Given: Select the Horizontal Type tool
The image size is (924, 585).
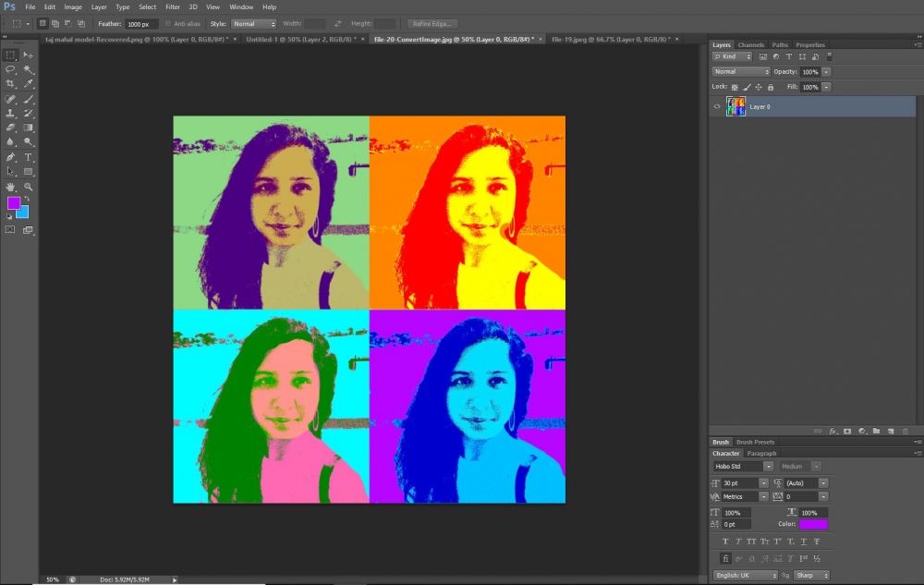Looking at the screenshot, I should (29, 157).
